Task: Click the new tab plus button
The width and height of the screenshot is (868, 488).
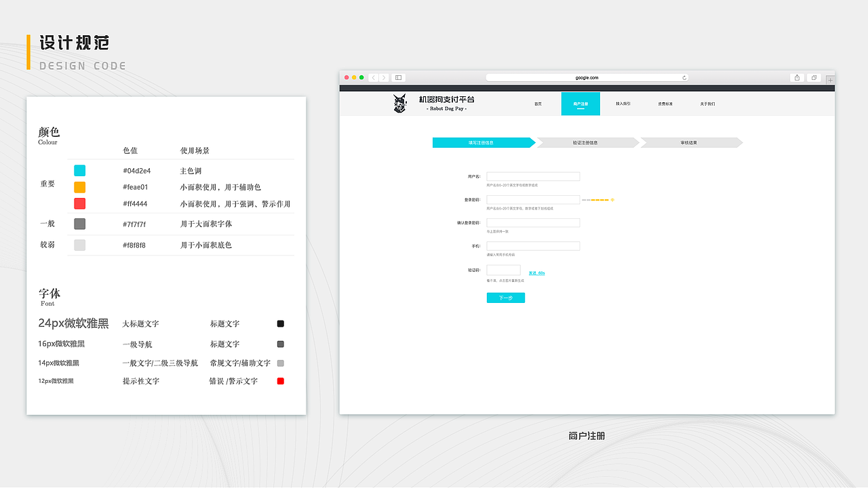Action: pos(830,80)
